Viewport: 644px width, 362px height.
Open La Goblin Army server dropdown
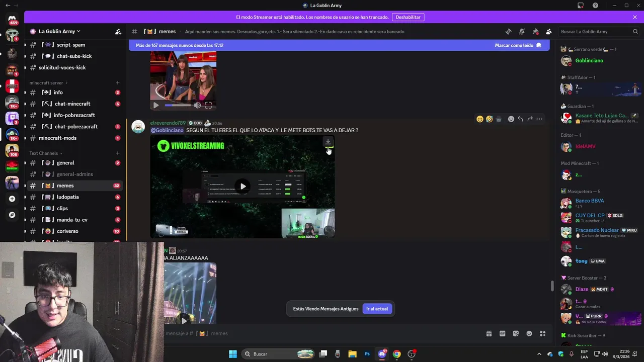(x=59, y=31)
